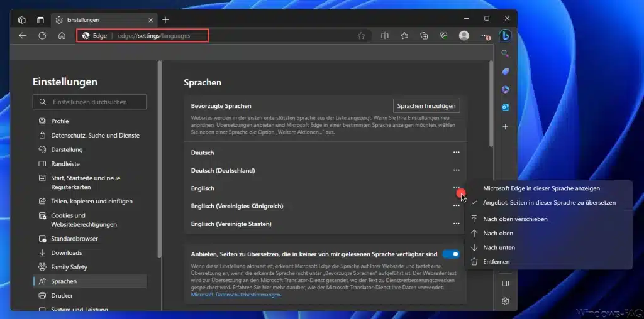Select the Einstellungen browser tab
Screen dimensions: 644x319
(x=104, y=19)
